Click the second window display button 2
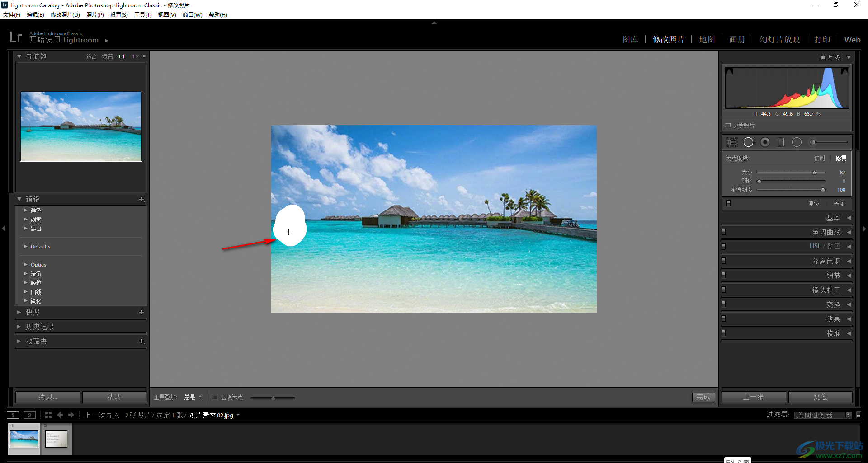The image size is (868, 463). click(x=29, y=415)
